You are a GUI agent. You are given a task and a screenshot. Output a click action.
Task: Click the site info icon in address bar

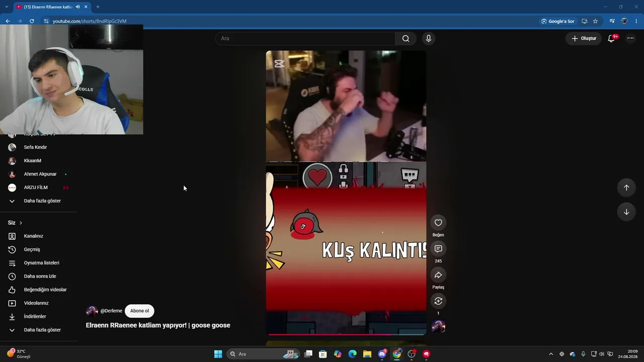[46, 21]
